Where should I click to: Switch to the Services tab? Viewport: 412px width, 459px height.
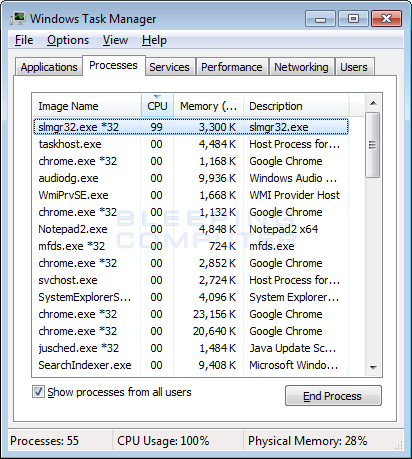pos(169,67)
